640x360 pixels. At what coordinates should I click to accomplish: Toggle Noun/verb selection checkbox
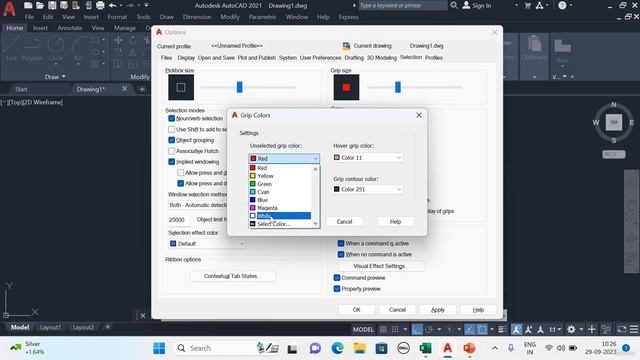[x=171, y=118]
